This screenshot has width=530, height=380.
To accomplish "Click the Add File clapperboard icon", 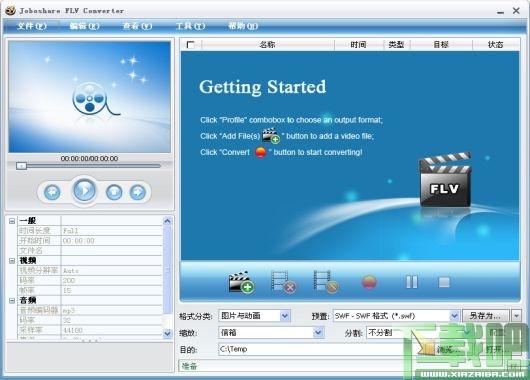I will coord(241,282).
